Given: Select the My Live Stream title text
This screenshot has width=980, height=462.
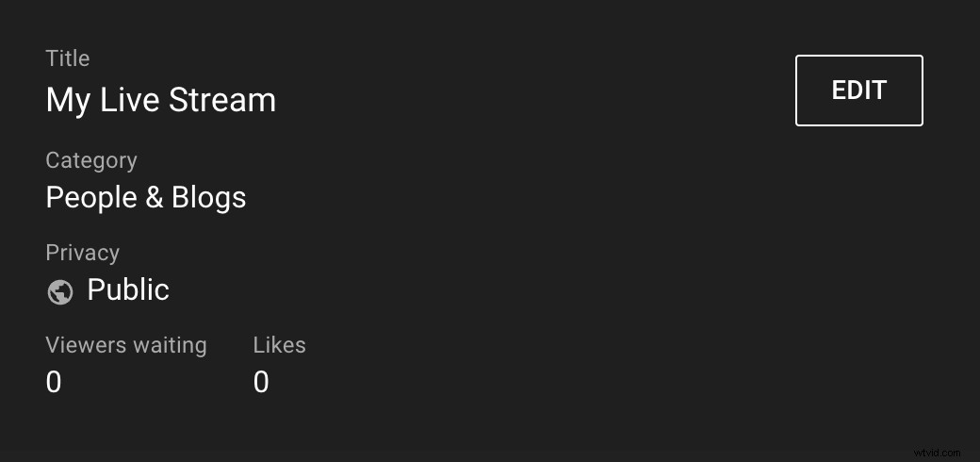Looking at the screenshot, I should (x=160, y=100).
